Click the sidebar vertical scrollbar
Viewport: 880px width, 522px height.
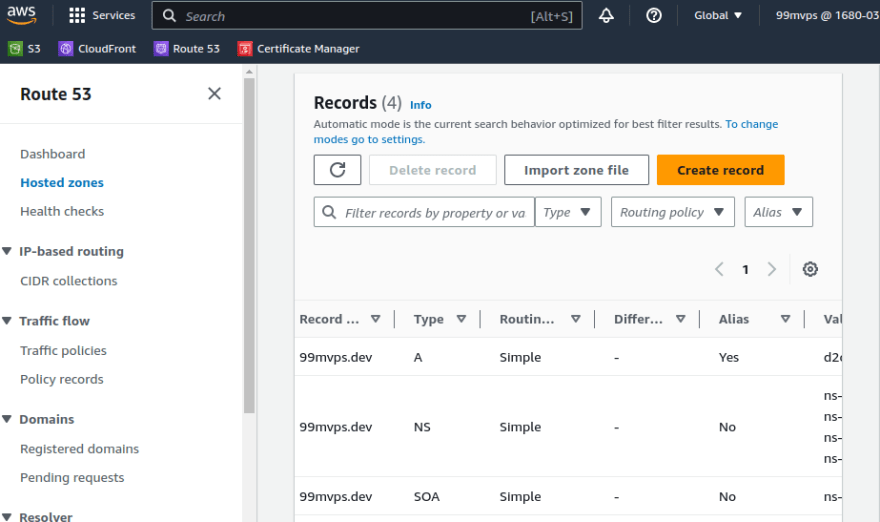click(249, 245)
